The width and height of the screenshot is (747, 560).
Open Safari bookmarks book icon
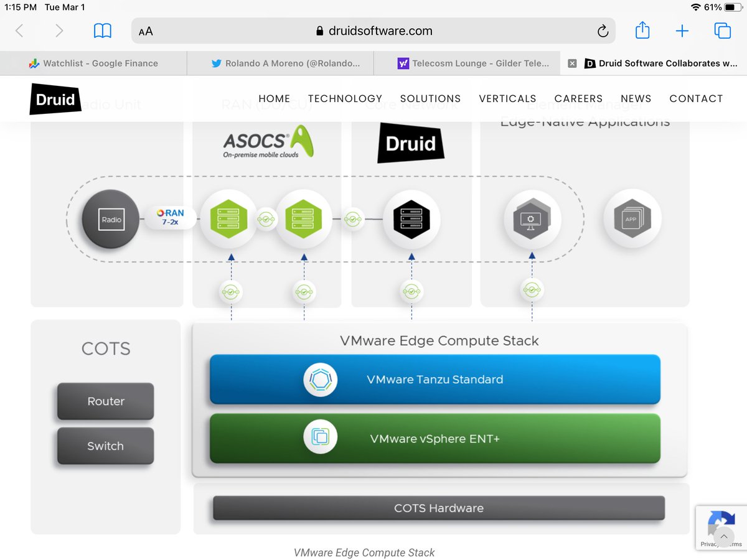(102, 30)
